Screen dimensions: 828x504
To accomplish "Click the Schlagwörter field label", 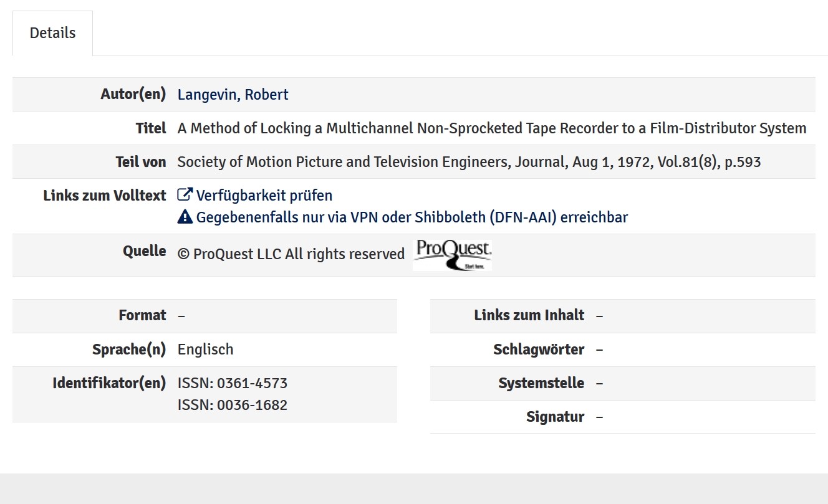I will pos(539,349).
